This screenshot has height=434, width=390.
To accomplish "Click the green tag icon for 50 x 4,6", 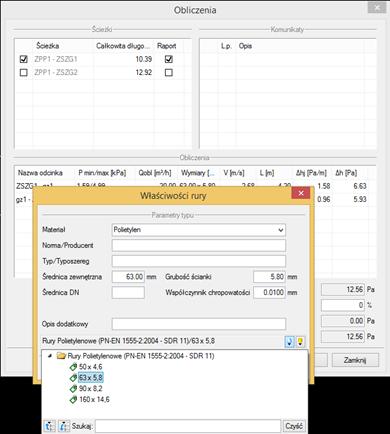I will (x=73, y=367).
